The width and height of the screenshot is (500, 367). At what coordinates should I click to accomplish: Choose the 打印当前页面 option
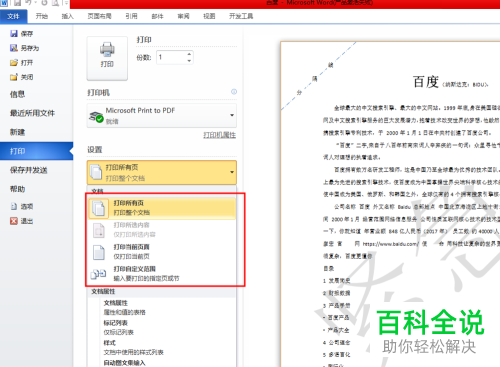click(x=162, y=252)
